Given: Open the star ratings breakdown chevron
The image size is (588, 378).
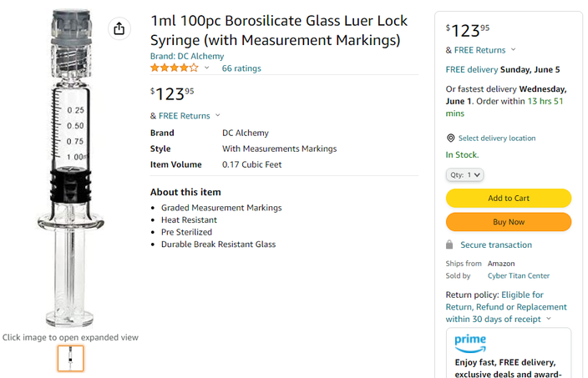Looking at the screenshot, I should click(x=207, y=68).
